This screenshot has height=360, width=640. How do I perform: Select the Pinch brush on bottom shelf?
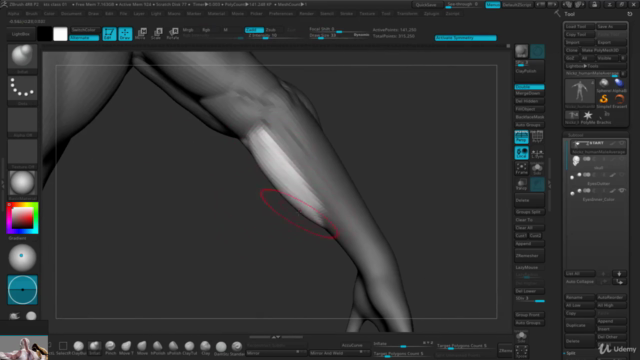tap(110, 347)
